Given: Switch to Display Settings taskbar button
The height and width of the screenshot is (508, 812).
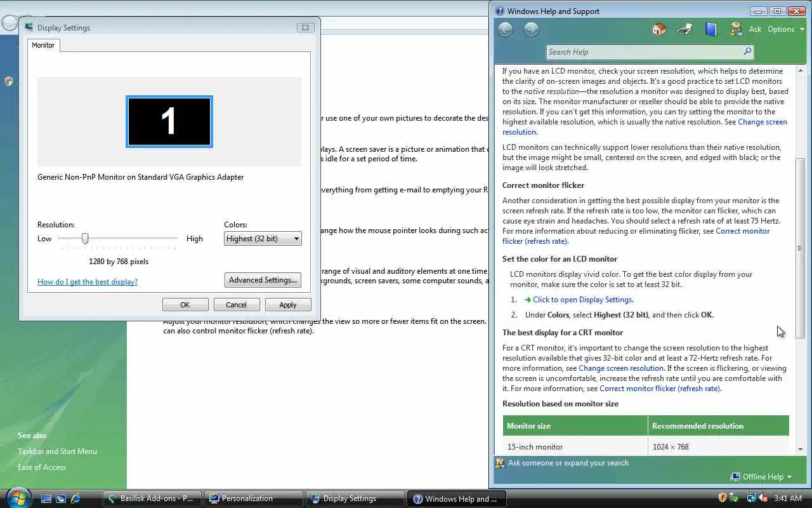Looking at the screenshot, I should 355,498.
